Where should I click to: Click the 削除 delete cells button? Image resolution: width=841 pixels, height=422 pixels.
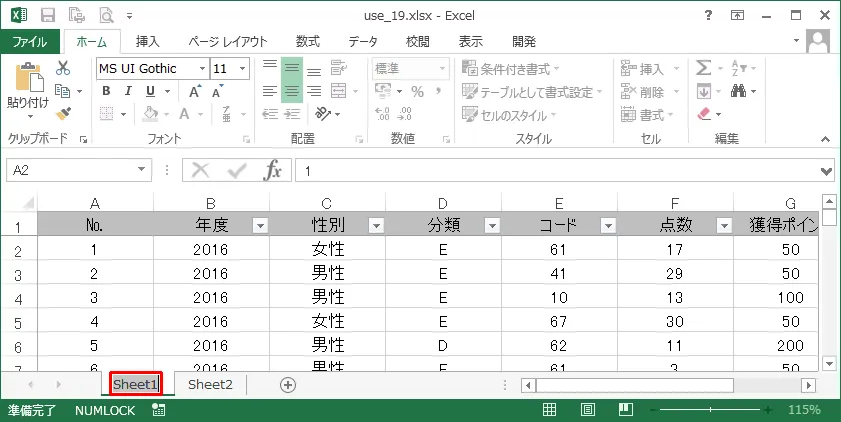coord(650,92)
